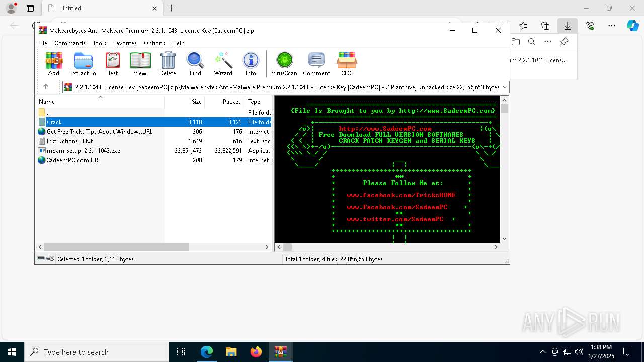Open Edge Settings and more menu

point(611,26)
